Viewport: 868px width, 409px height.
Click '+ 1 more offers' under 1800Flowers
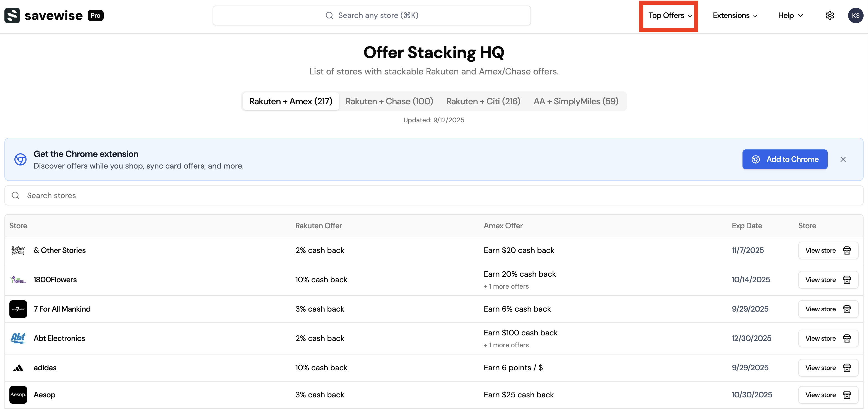[x=506, y=286]
